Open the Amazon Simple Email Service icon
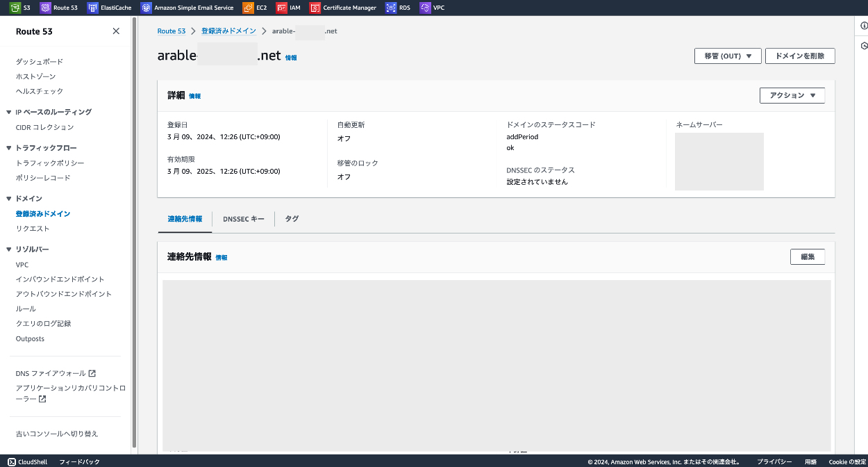 tap(146, 8)
